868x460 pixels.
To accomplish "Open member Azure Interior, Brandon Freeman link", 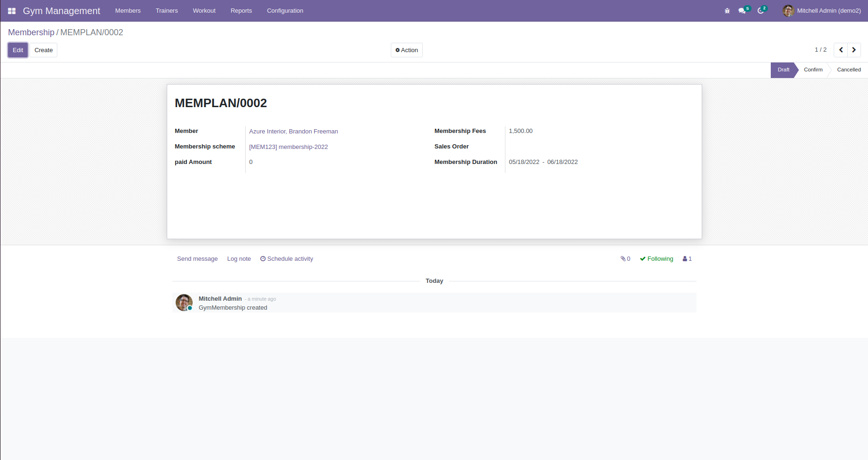I will [294, 132].
